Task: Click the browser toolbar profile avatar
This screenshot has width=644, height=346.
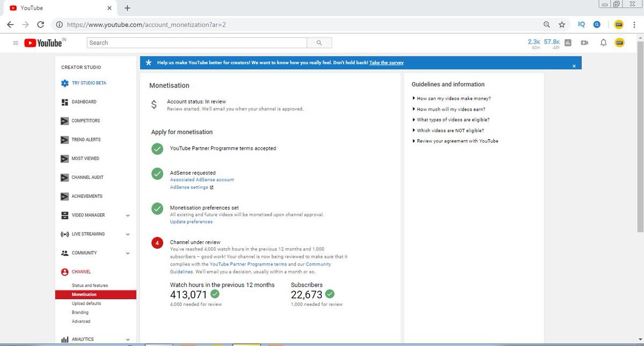Action: point(619,24)
